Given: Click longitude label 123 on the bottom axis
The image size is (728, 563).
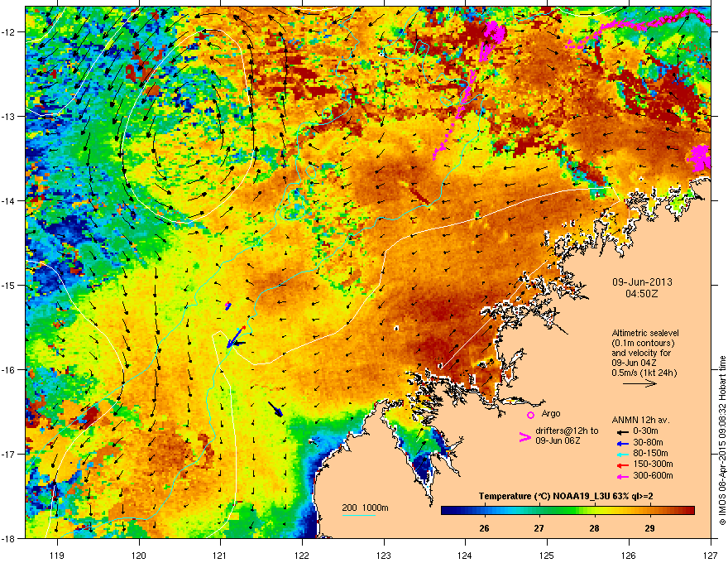Looking at the screenshot, I should [384, 555].
